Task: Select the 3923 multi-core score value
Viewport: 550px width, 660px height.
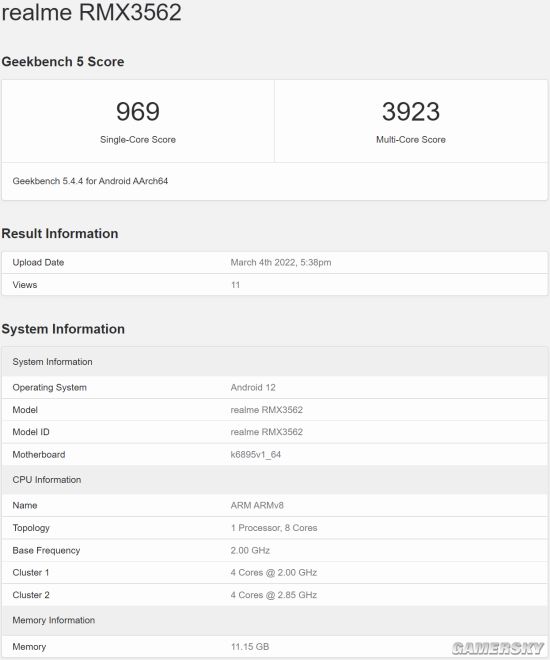Action: point(411,112)
